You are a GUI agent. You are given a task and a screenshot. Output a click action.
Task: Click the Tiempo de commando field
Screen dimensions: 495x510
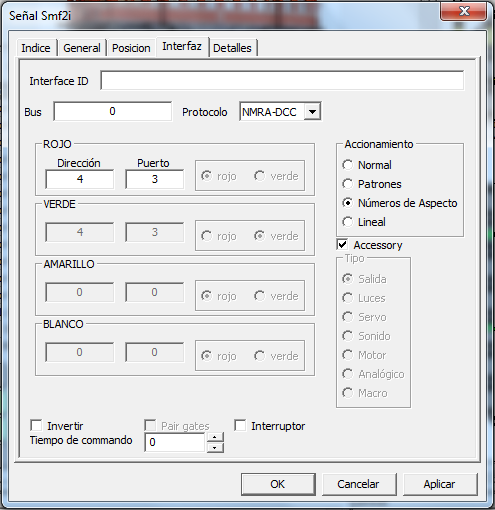tap(175, 442)
